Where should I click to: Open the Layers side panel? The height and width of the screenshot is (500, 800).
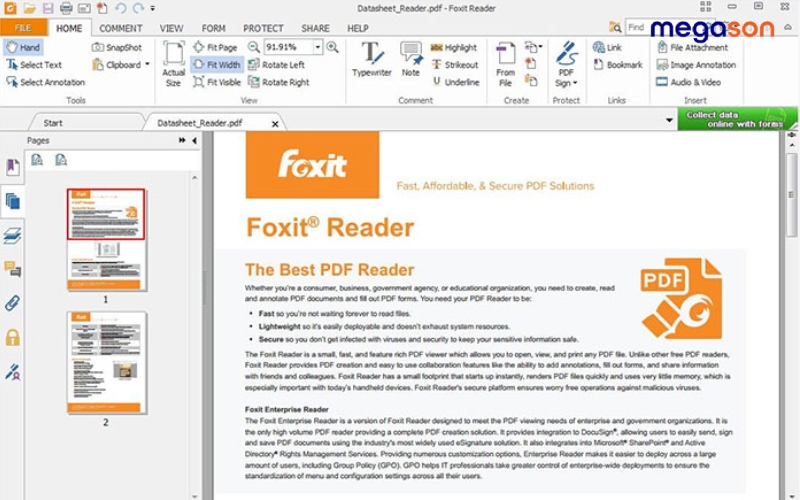tap(12, 236)
